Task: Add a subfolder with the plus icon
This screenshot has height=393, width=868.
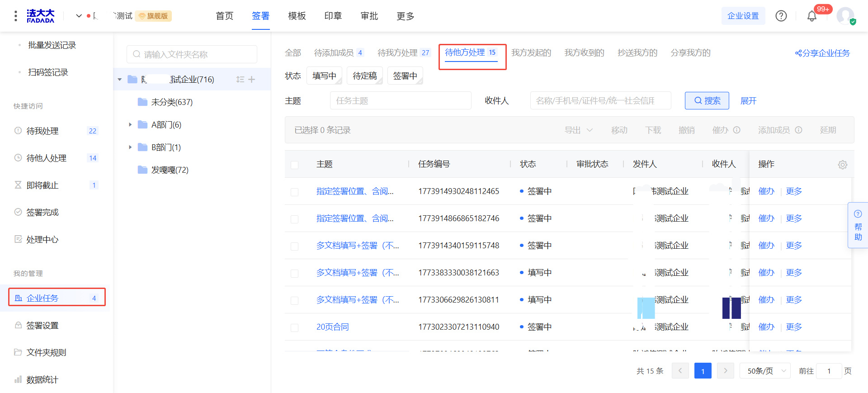Action: (252, 80)
